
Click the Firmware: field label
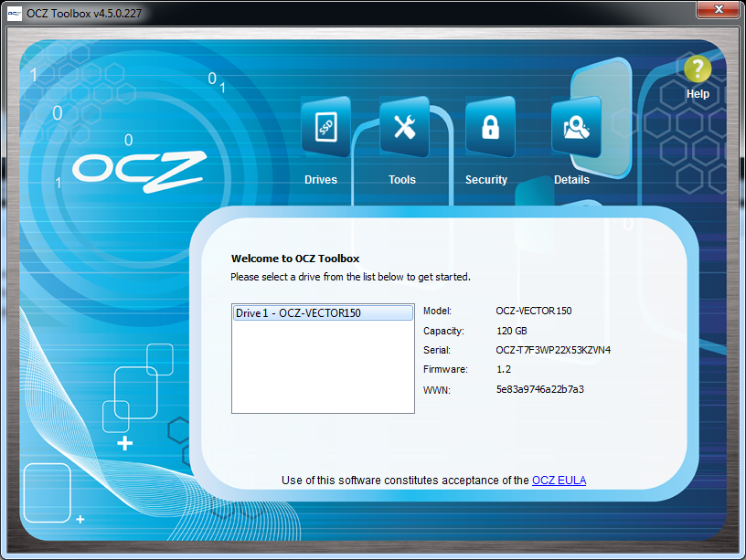445,369
